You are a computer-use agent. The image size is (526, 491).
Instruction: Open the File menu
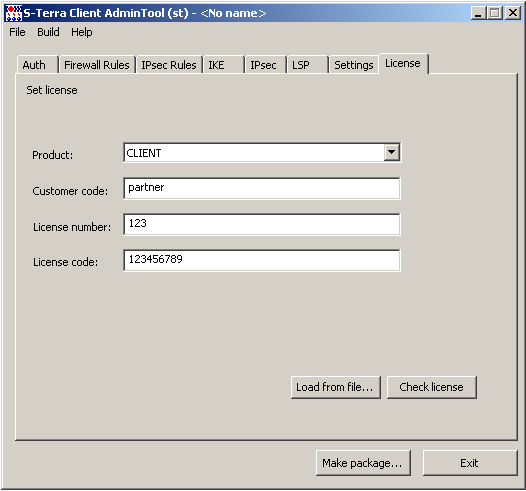(x=17, y=32)
